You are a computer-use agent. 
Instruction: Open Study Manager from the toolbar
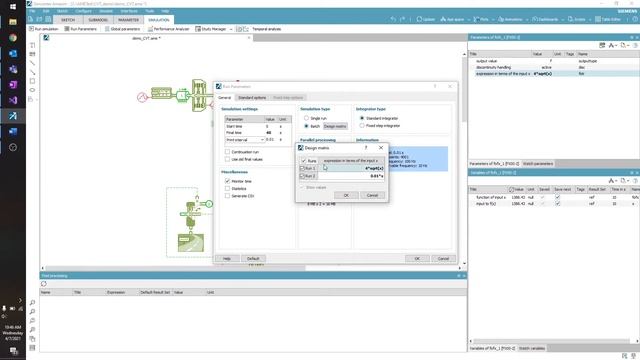(211, 29)
